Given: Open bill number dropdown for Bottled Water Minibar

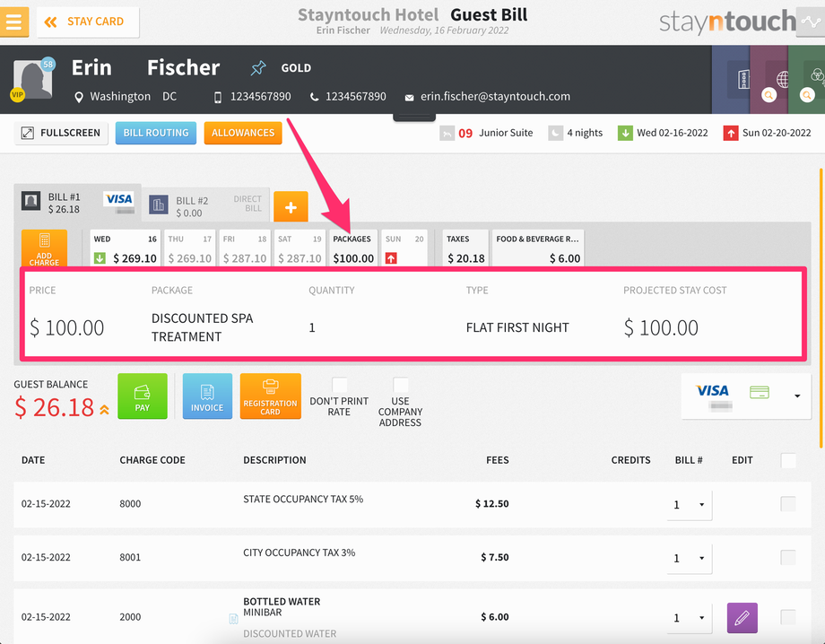Looking at the screenshot, I should coord(690,618).
